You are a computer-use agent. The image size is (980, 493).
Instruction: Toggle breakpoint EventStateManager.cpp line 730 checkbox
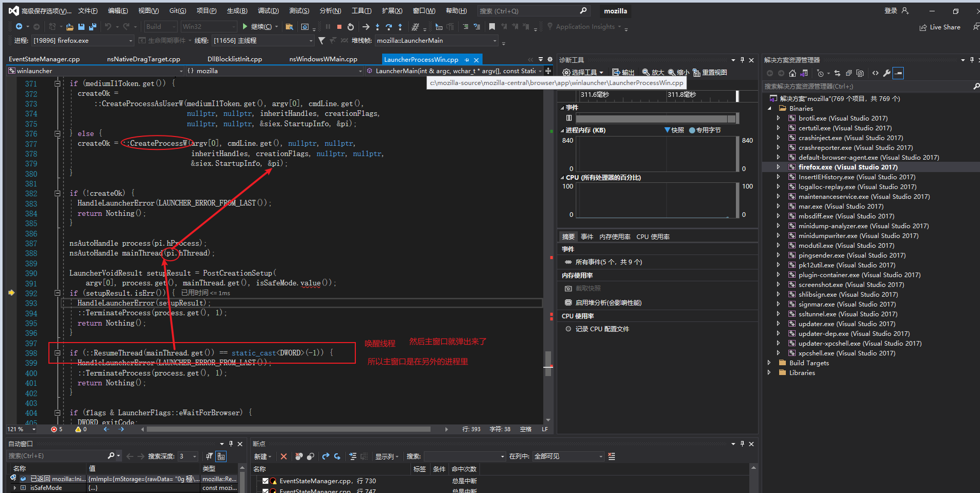[265, 481]
